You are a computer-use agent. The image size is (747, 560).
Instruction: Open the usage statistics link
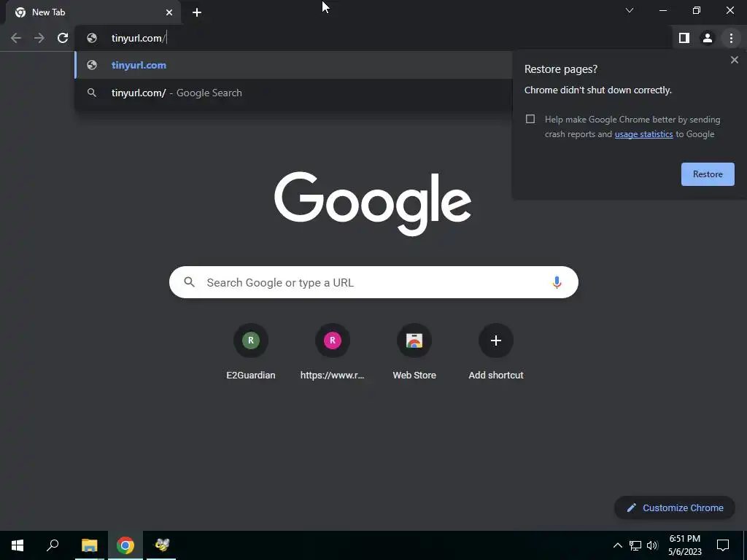(x=643, y=134)
